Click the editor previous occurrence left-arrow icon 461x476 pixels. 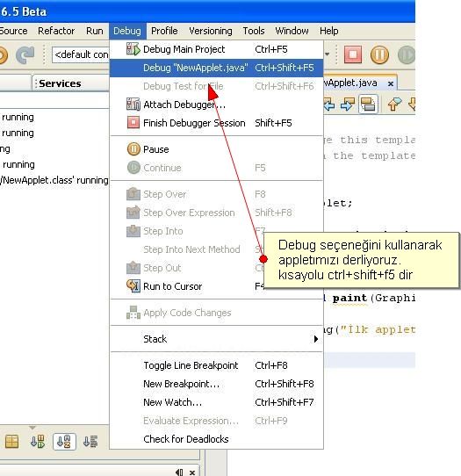point(329,105)
